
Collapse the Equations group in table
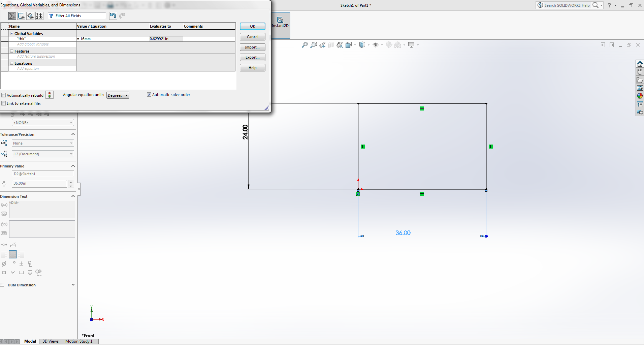tap(11, 63)
